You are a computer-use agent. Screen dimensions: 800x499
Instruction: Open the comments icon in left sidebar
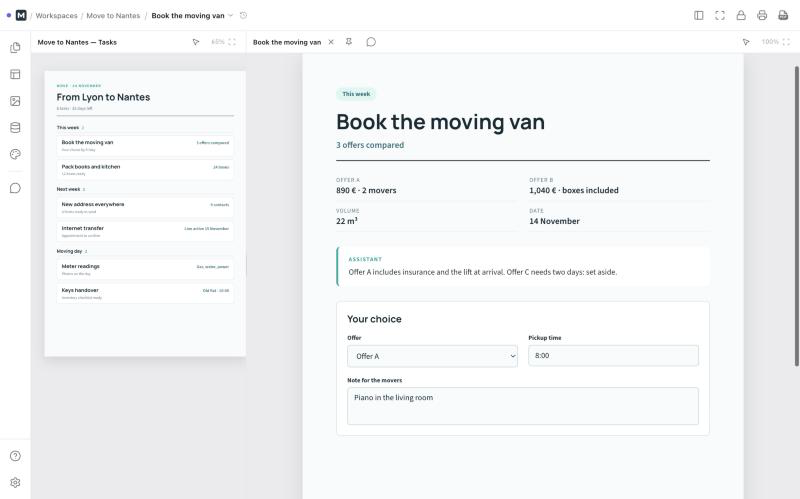point(15,188)
